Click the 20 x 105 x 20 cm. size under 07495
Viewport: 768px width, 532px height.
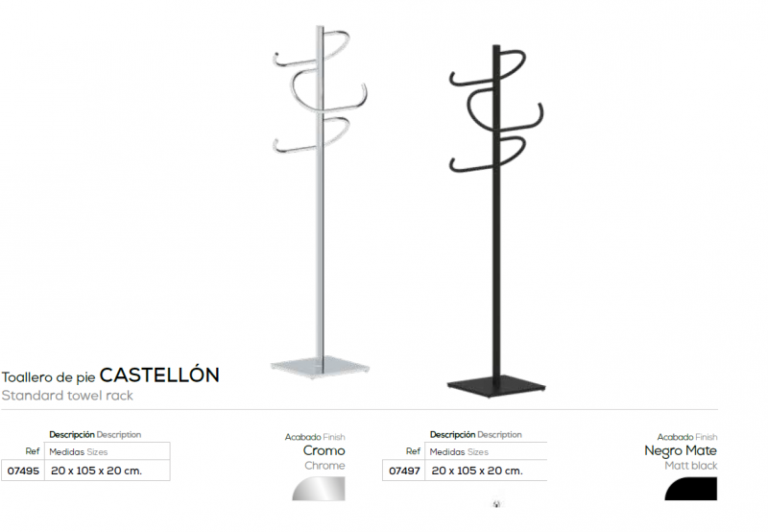point(97,471)
